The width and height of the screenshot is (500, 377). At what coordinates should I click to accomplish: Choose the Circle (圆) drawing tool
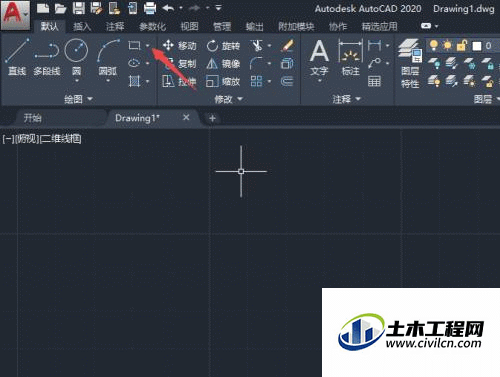click(76, 57)
